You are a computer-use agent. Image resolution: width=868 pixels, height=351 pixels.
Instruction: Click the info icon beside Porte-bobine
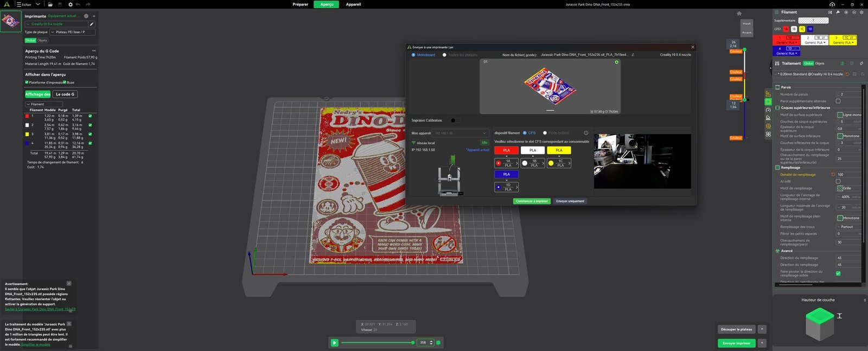586,133
